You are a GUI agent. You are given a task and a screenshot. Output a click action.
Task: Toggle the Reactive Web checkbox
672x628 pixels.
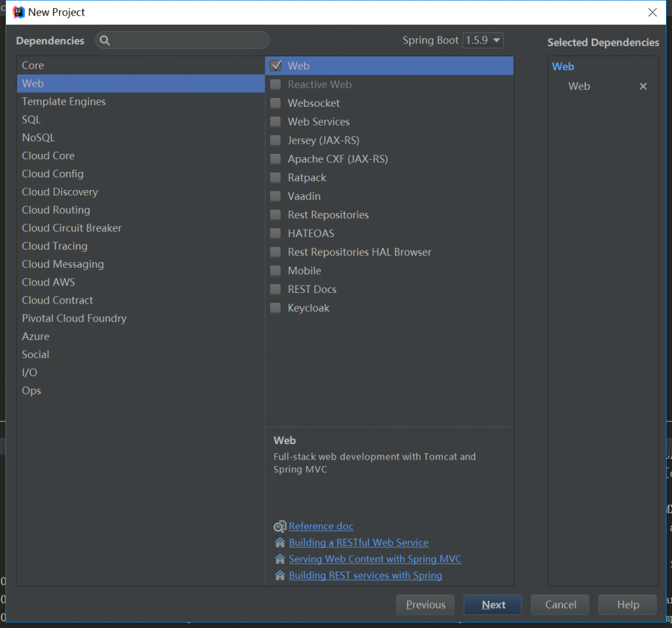pos(276,85)
